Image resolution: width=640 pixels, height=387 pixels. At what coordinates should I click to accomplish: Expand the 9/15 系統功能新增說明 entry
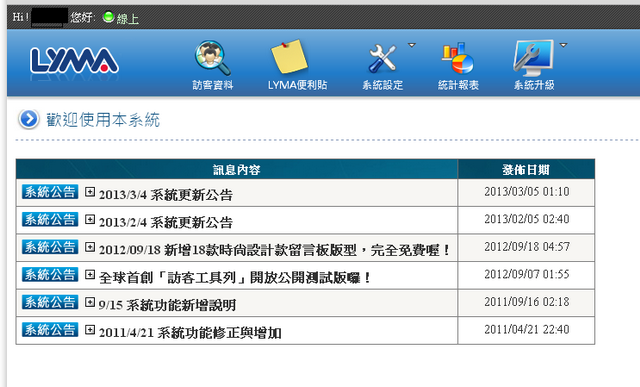pyautogui.click(x=90, y=302)
